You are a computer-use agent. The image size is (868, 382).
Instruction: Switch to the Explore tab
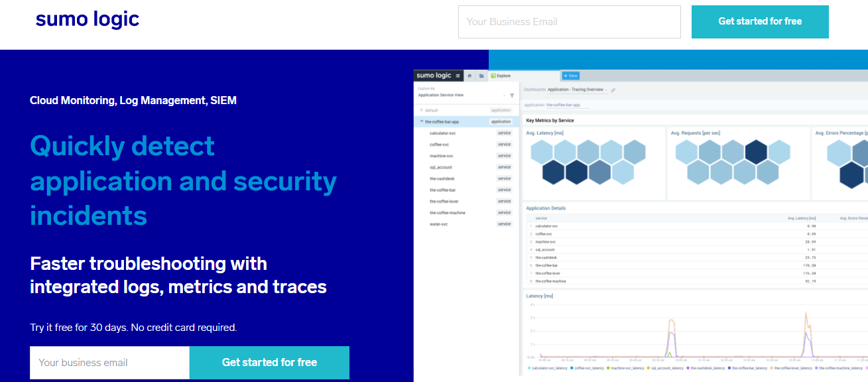(x=524, y=76)
